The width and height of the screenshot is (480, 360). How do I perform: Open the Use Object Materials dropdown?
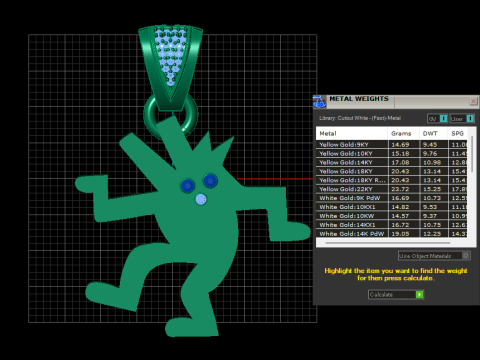(434, 256)
